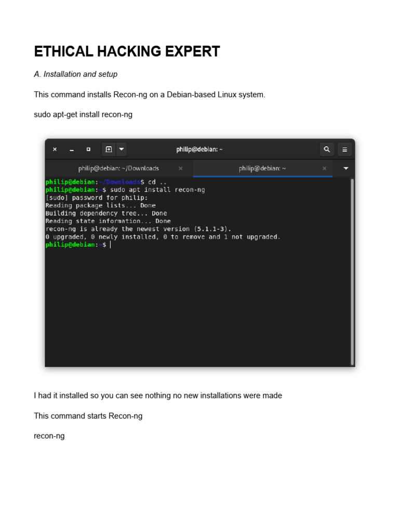Click the terminal vertical scrollbar
The height and width of the screenshot is (532, 399).
(x=352, y=271)
